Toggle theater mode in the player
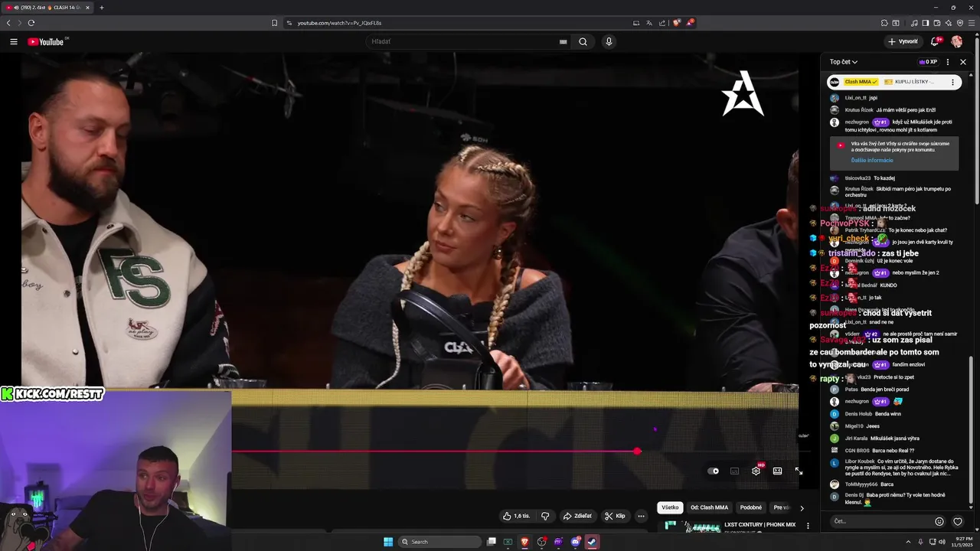This screenshot has width=980, height=551. click(x=777, y=471)
